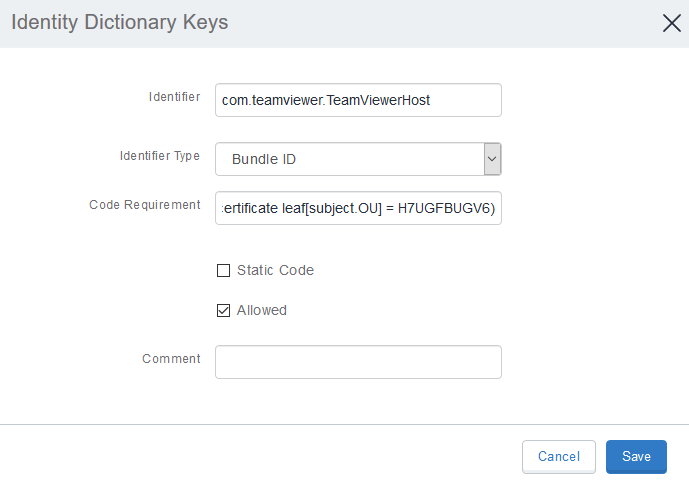The width and height of the screenshot is (689, 483).
Task: Click the Identity Dictionary Keys title
Action: point(120,23)
